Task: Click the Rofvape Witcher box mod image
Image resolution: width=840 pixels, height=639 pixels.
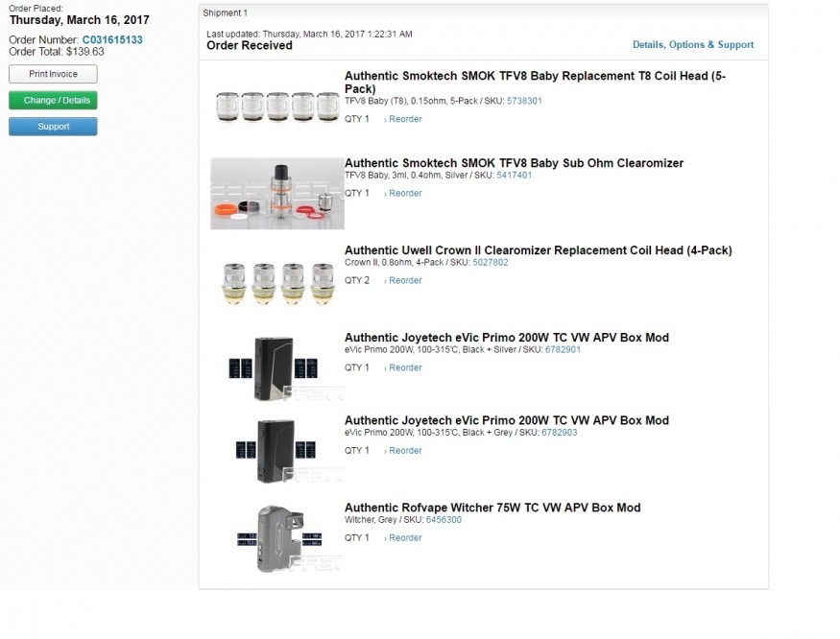Action: pos(276,537)
